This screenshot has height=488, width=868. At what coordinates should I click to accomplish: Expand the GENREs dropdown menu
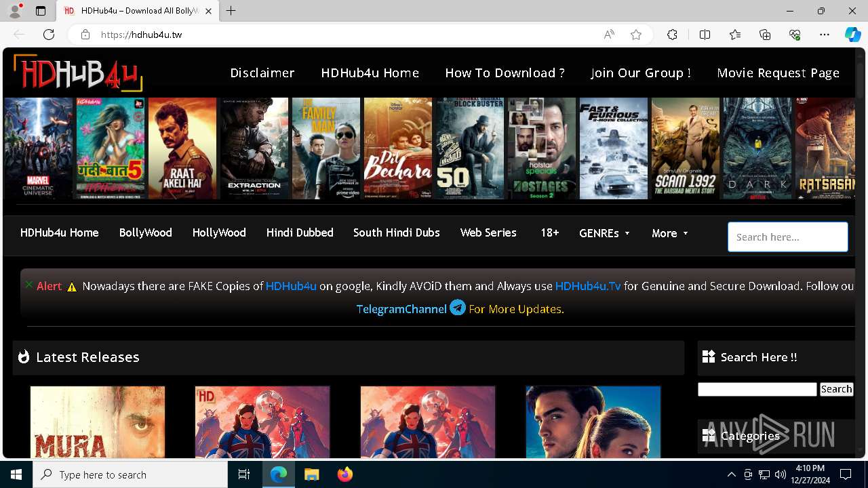tap(605, 233)
